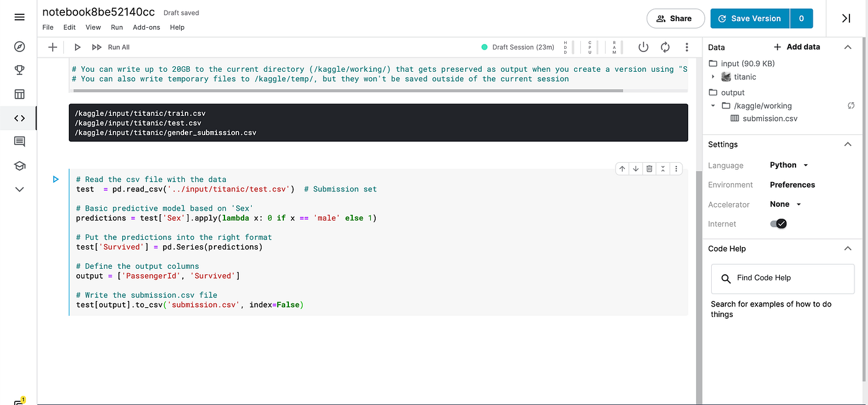
Task: Open the File menu
Action: [x=48, y=27]
